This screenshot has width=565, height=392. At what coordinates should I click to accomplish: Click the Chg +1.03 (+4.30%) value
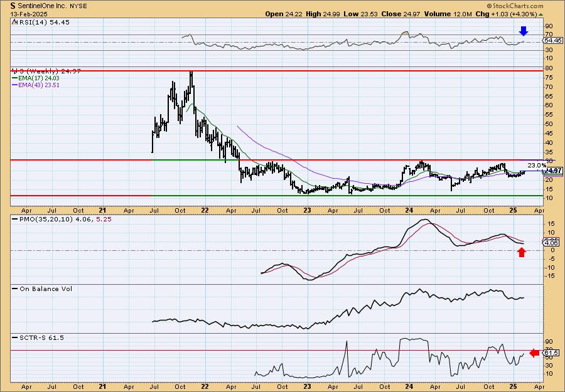pyautogui.click(x=506, y=14)
